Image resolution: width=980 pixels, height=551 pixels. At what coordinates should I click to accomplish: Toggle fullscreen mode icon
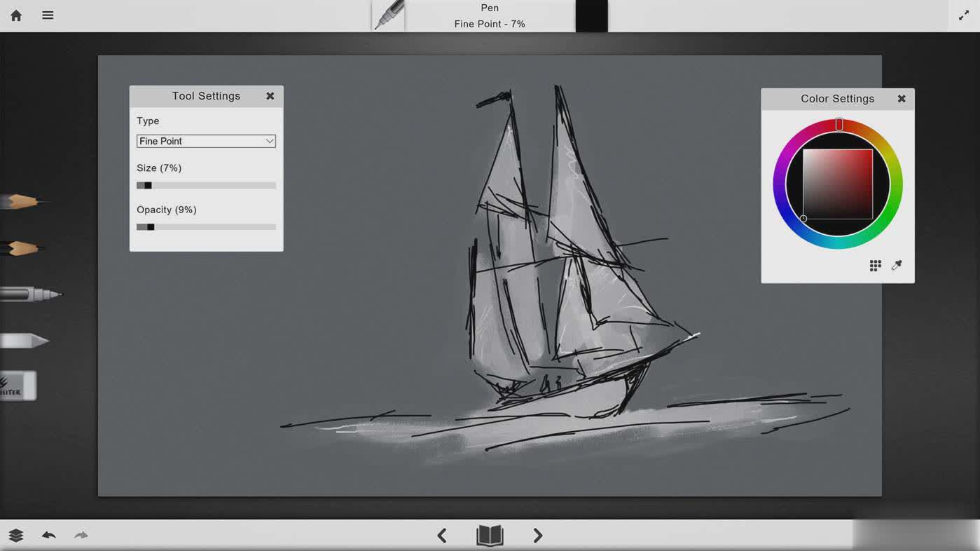964,15
